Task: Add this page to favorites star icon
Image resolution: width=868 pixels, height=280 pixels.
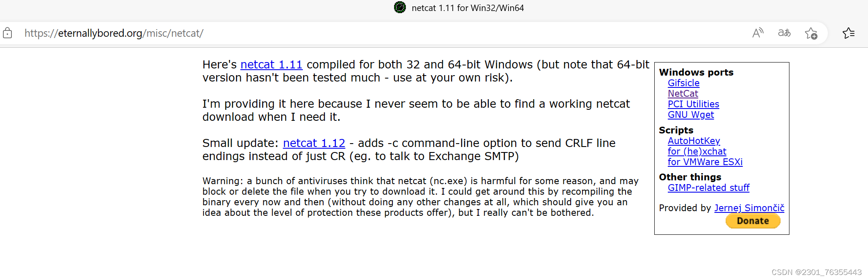Action: [811, 33]
